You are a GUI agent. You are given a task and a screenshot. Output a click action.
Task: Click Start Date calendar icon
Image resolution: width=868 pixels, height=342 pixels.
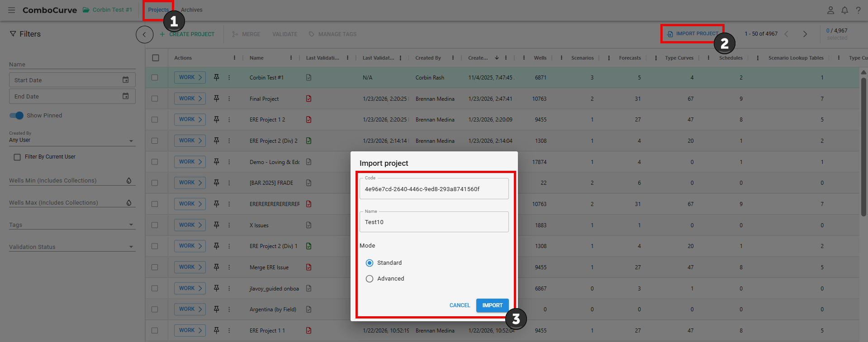tap(126, 80)
